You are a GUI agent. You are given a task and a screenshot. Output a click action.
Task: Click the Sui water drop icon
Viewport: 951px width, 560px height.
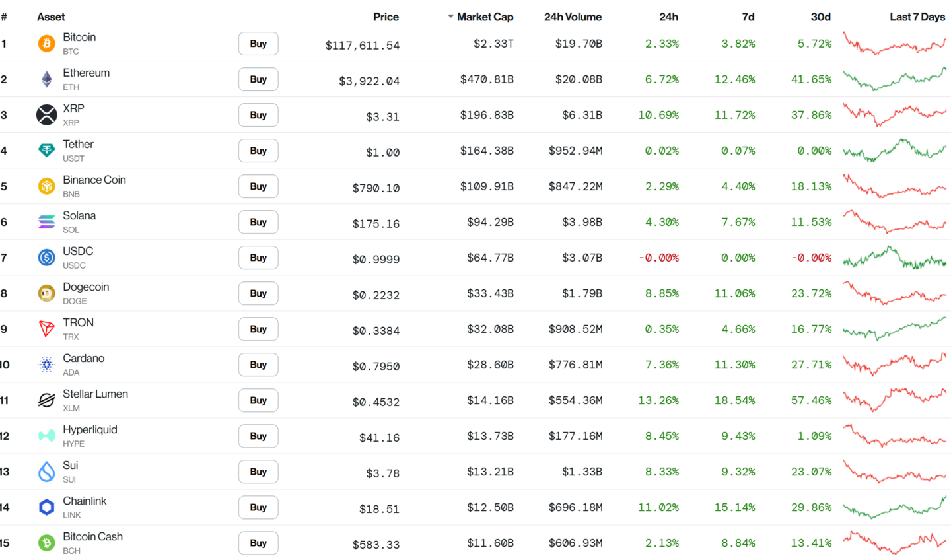coord(46,472)
